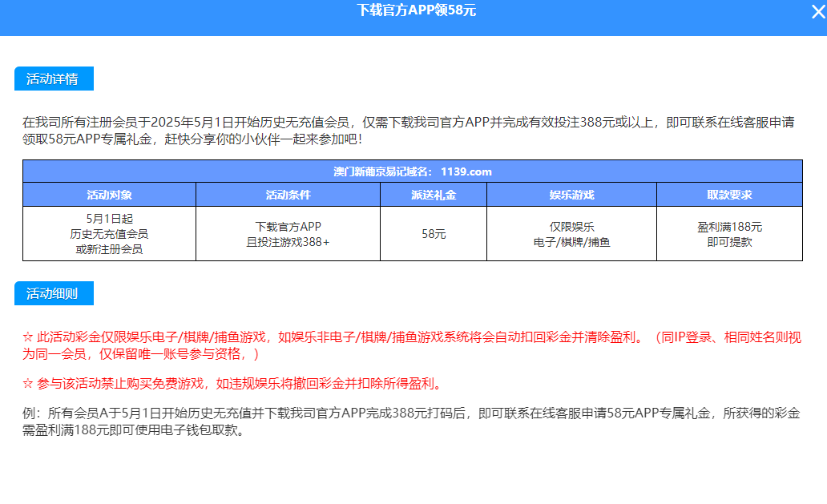The width and height of the screenshot is (827, 504).
Task: Click the 娱乐游戏 column header
Action: 571,195
